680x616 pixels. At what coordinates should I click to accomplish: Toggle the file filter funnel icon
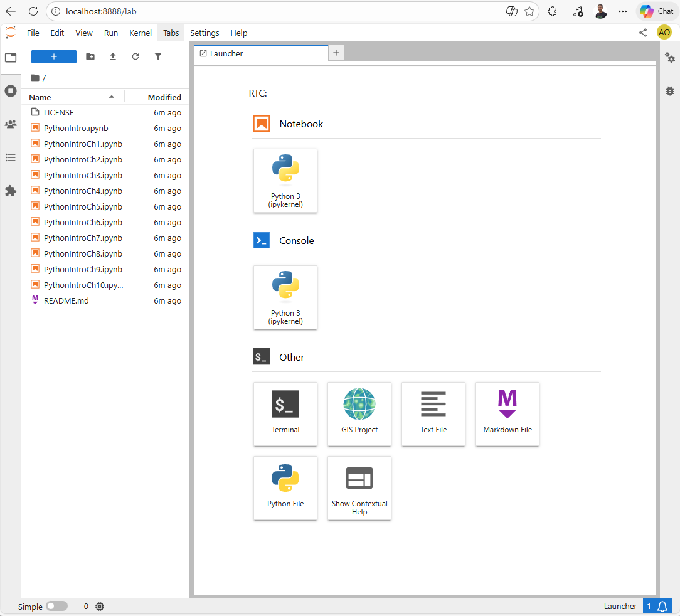[158, 56]
